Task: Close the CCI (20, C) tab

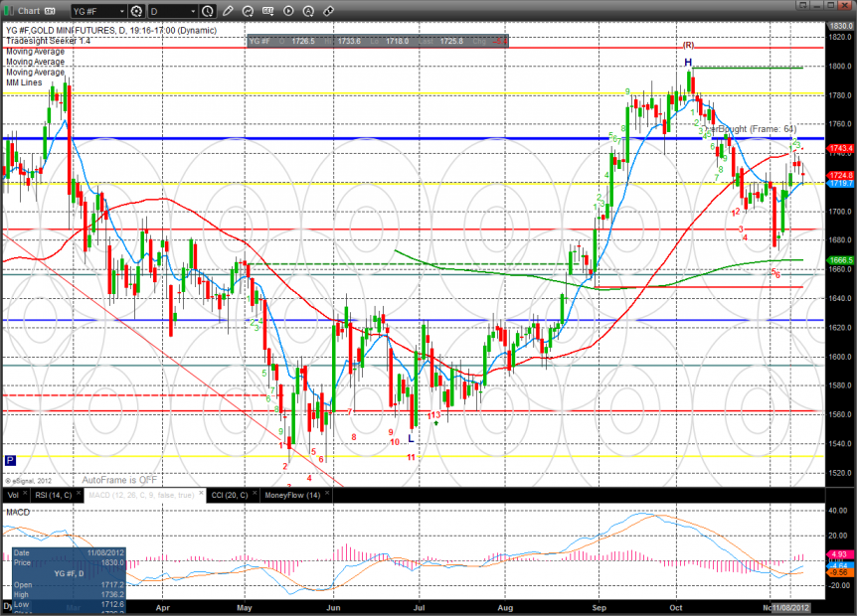Action: 255,493
